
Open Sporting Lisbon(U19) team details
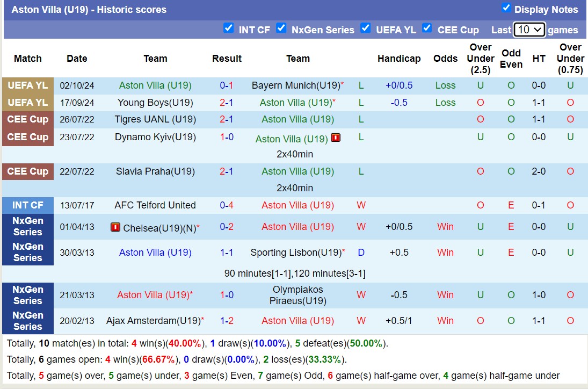[297, 253]
